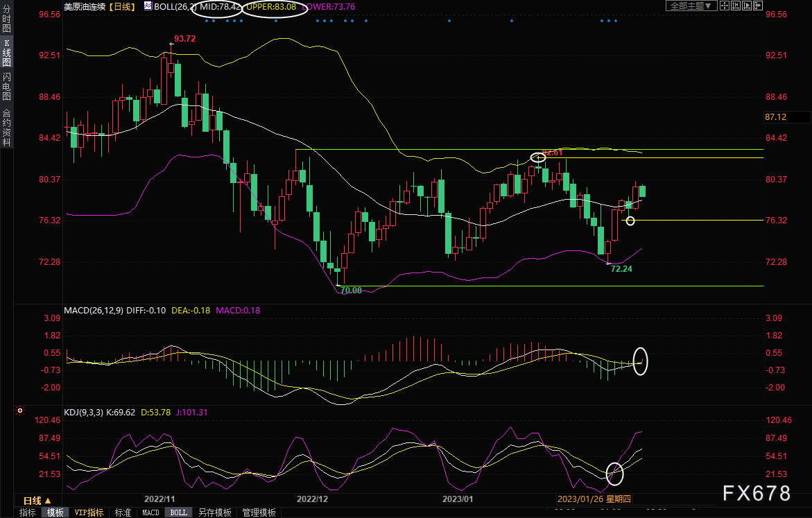Click the play-forward chart range icon

[747, 6]
